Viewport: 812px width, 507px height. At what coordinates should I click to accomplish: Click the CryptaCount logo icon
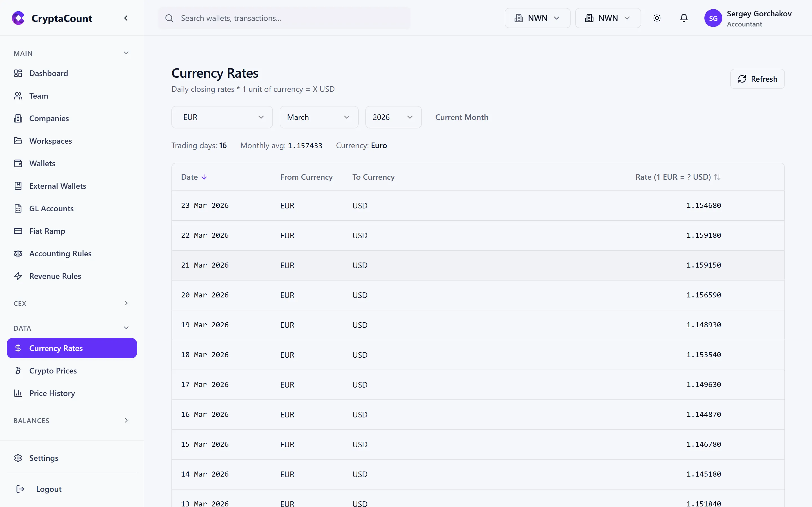[x=18, y=18]
